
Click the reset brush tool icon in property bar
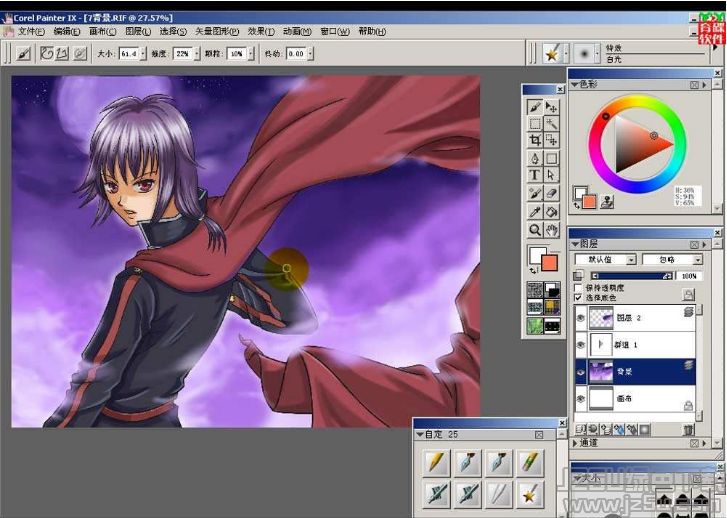[x=24, y=54]
